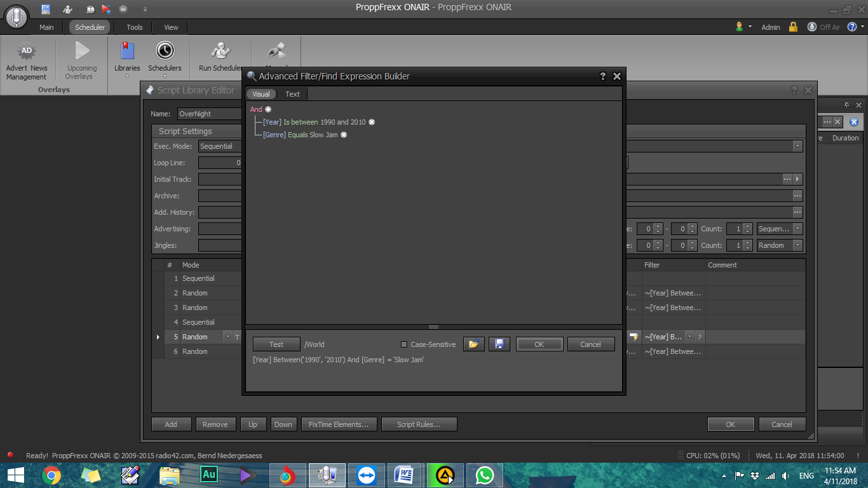868x488 pixels.
Task: Open the Exec. Mode Sequential dropdown
Action: pyautogui.click(x=220, y=146)
